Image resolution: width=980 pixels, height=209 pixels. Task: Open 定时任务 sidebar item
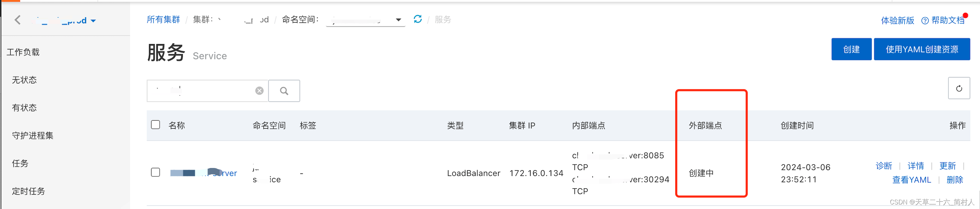[x=28, y=191]
